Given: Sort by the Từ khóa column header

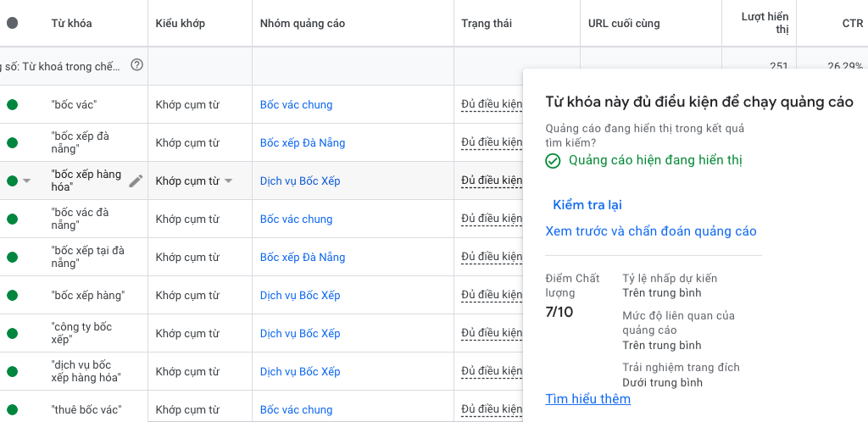Looking at the screenshot, I should [x=71, y=24].
